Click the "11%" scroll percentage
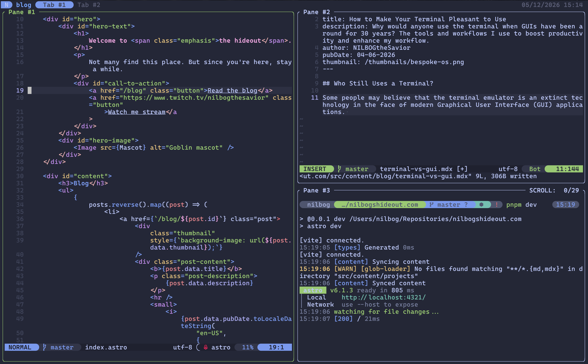 pos(248,347)
